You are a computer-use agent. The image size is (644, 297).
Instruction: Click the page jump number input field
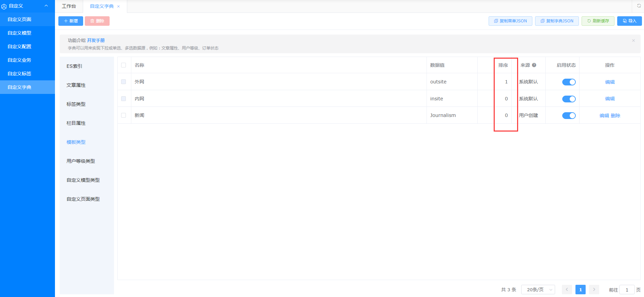[x=627, y=290]
